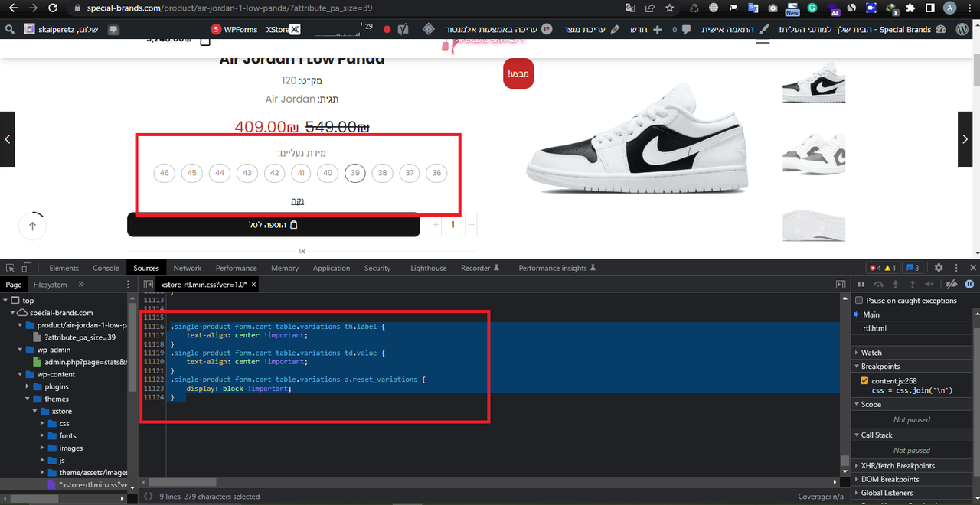This screenshot has height=505, width=980.
Task: Open the issues counter badge
Action: pyautogui.click(x=912, y=268)
